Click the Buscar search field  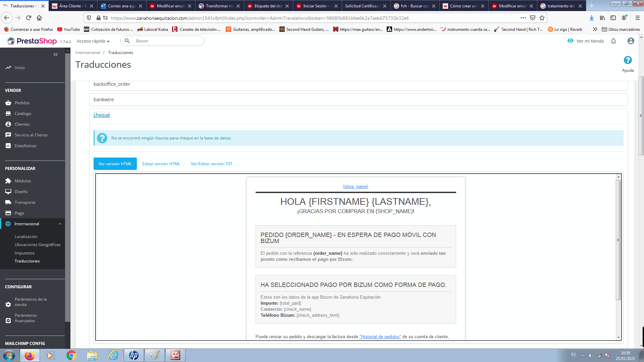(162, 41)
